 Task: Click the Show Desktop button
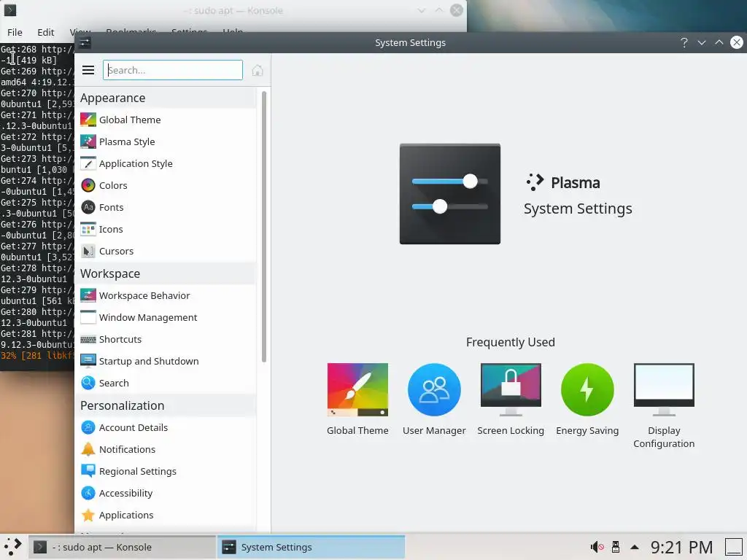tap(734, 547)
